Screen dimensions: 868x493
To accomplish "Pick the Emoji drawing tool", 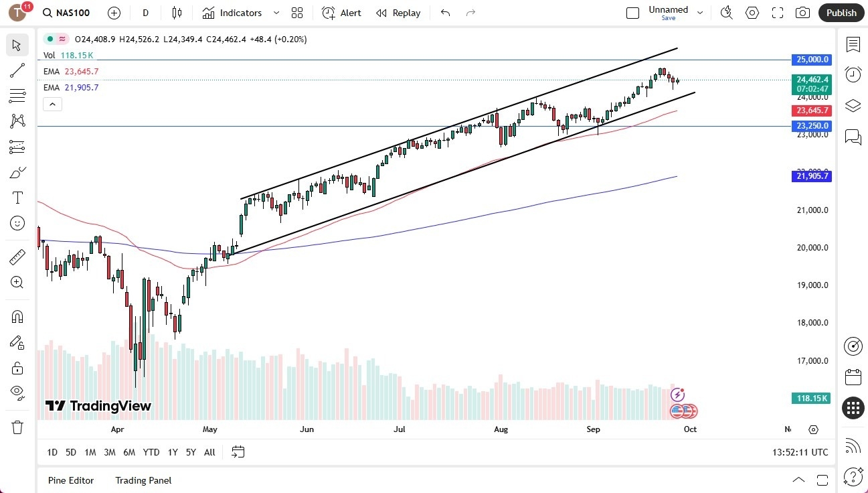I will click(17, 223).
